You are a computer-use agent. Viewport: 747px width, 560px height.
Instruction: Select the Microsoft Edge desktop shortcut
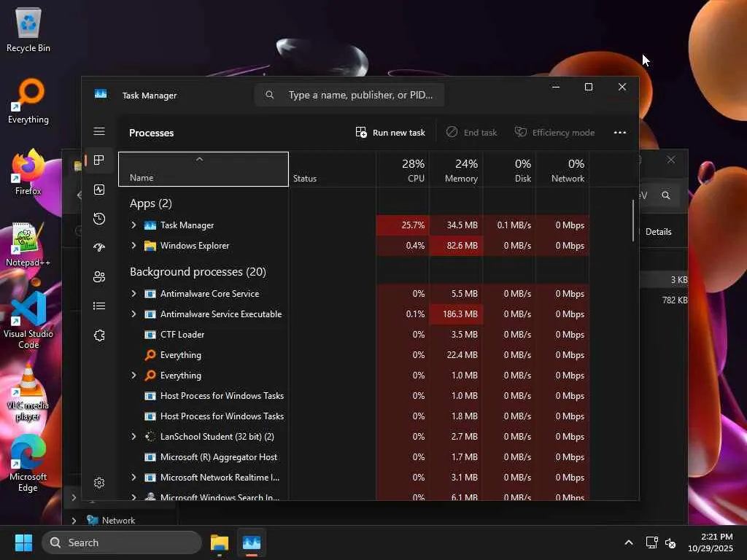point(28,463)
